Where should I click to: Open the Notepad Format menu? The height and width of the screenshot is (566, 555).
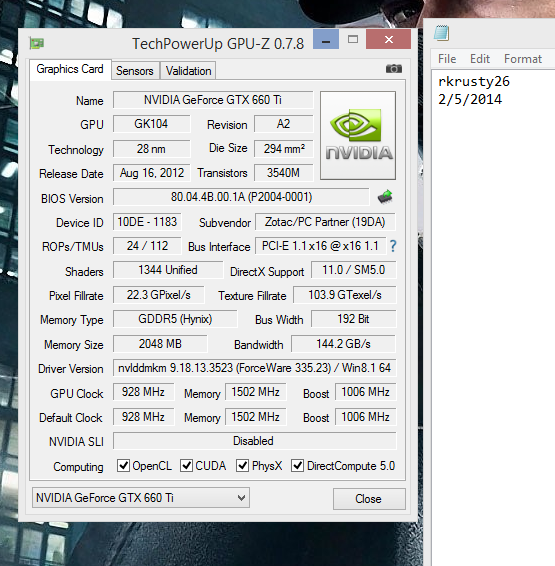tap(523, 59)
